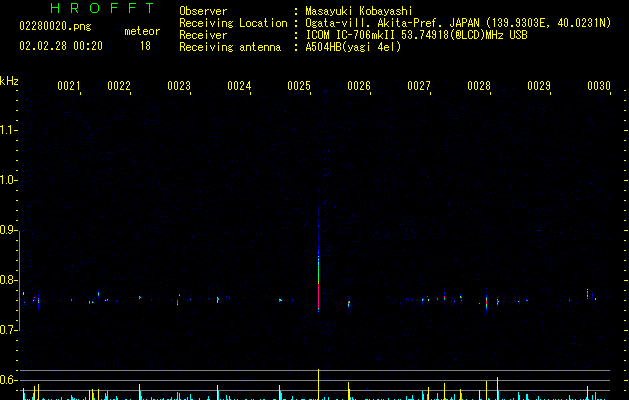Click the file name 02280020.png
Screen dimensions: 629x400
(x=55, y=26)
